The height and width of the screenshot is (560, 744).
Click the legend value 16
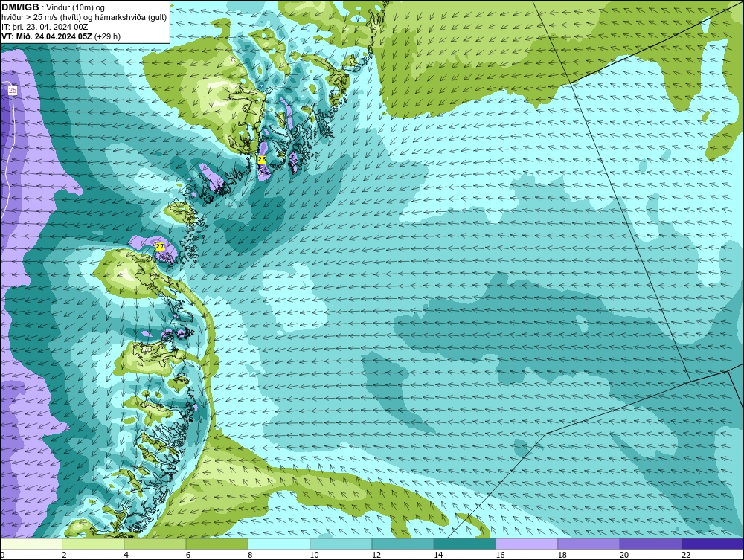click(500, 555)
